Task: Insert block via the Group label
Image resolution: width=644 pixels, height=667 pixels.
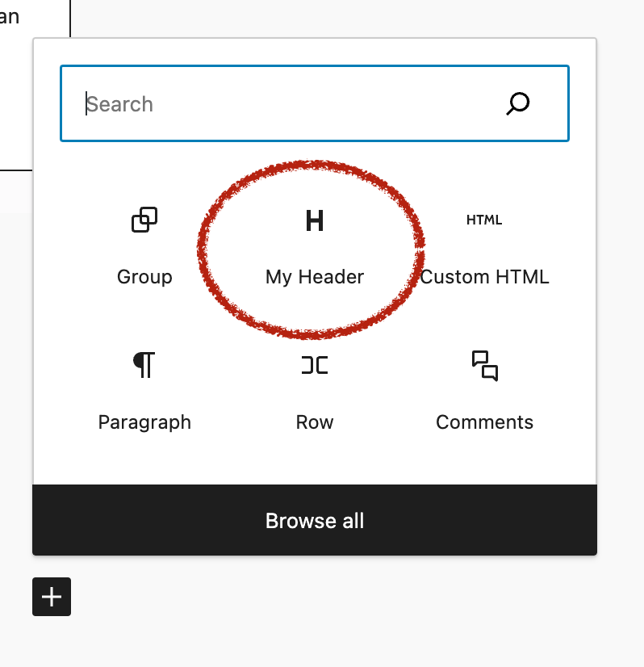Action: (144, 277)
